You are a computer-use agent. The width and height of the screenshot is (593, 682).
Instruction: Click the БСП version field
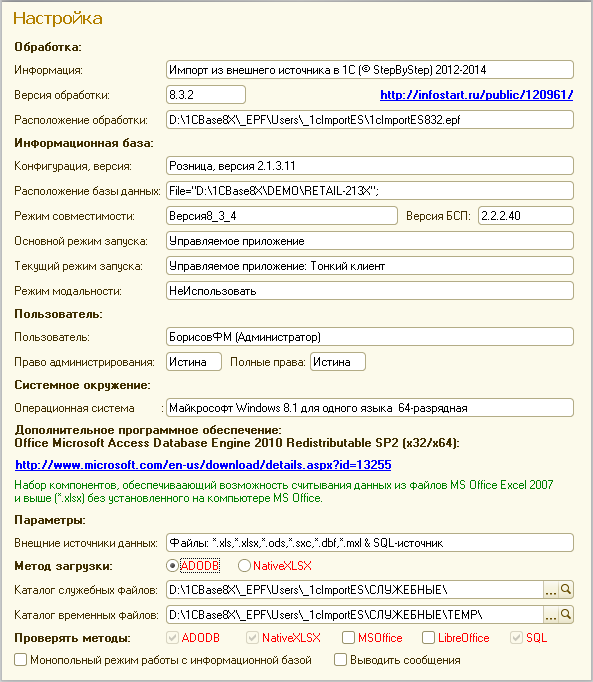click(x=526, y=215)
